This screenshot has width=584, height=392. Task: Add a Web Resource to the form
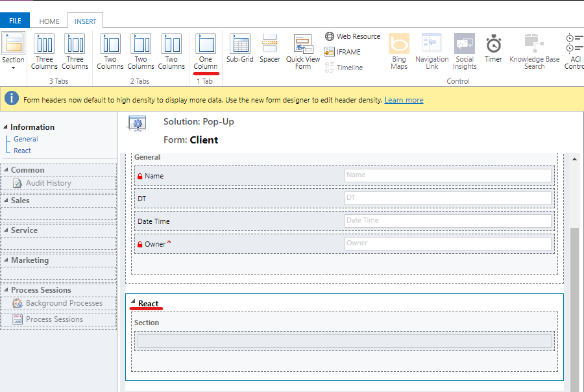pos(352,36)
